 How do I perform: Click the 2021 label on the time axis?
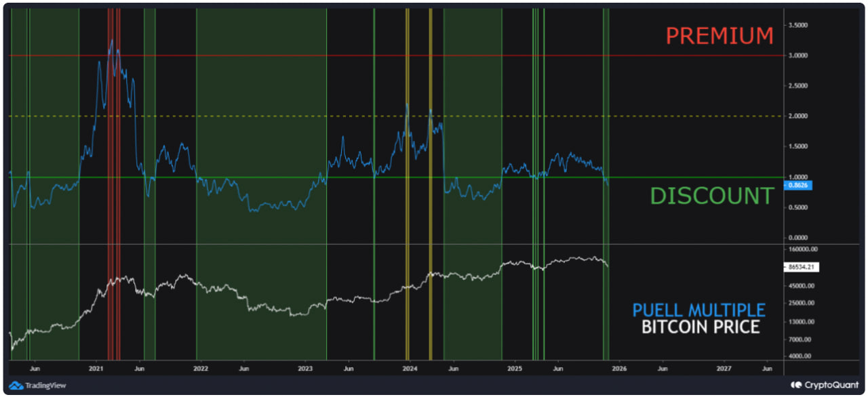point(95,368)
